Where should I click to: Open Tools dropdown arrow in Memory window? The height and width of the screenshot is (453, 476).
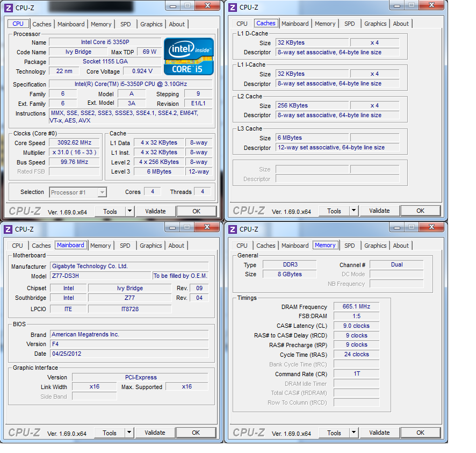354,433
